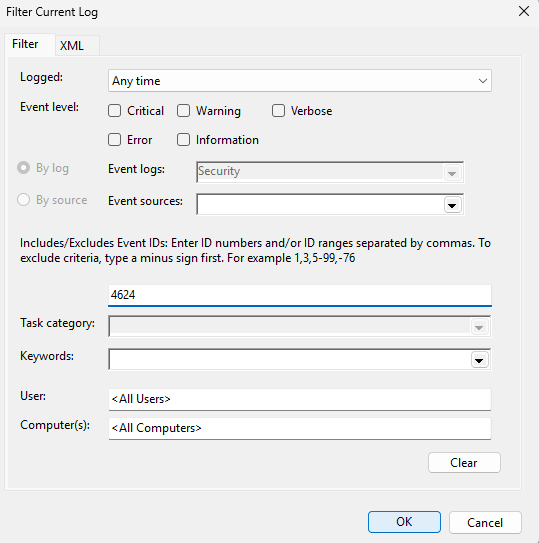This screenshot has width=539, height=543.
Task: Select the By log radio button
Action: click(x=23, y=168)
